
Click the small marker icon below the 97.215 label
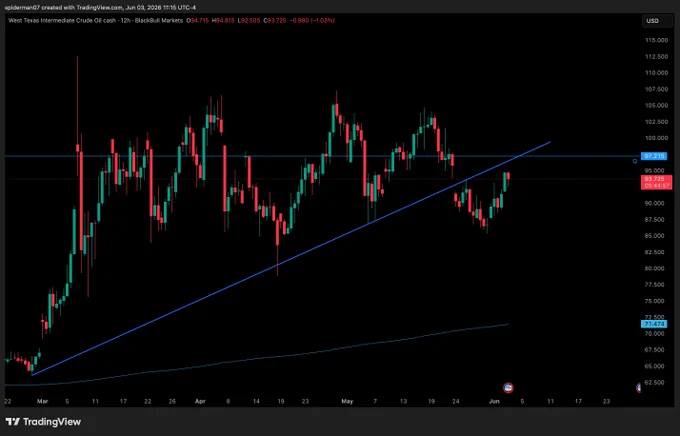click(635, 161)
